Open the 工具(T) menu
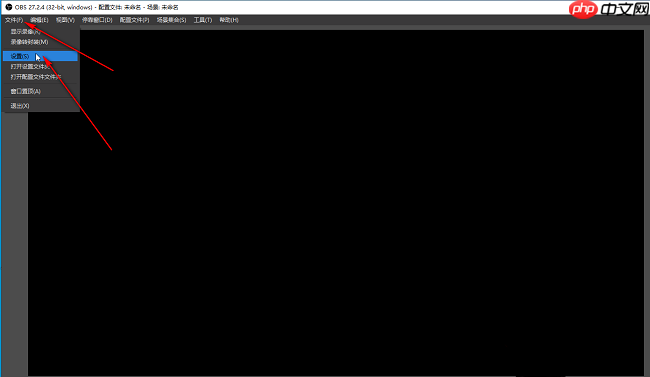The height and width of the screenshot is (377, 650). (x=203, y=20)
